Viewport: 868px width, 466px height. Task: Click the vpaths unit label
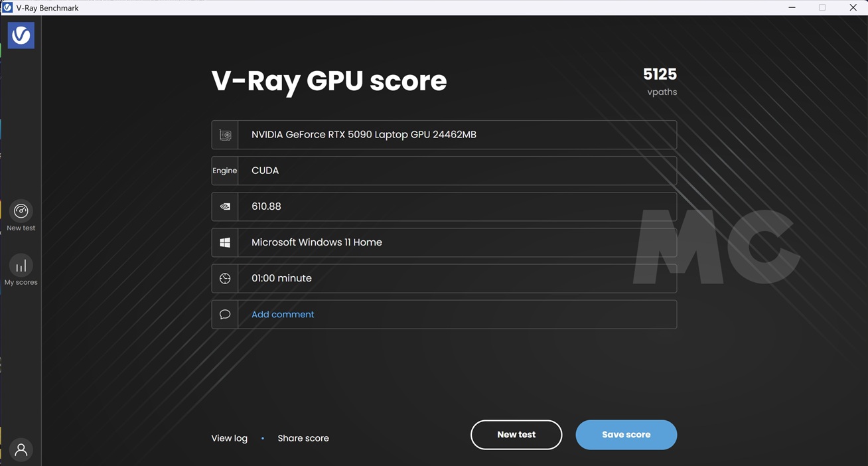coord(662,92)
